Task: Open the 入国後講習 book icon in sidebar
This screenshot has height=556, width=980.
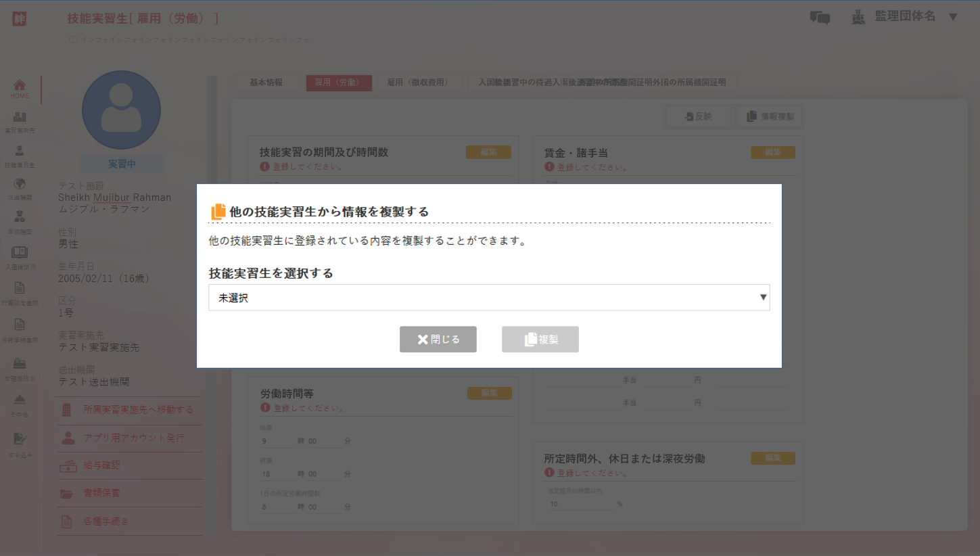Action: pyautogui.click(x=20, y=254)
